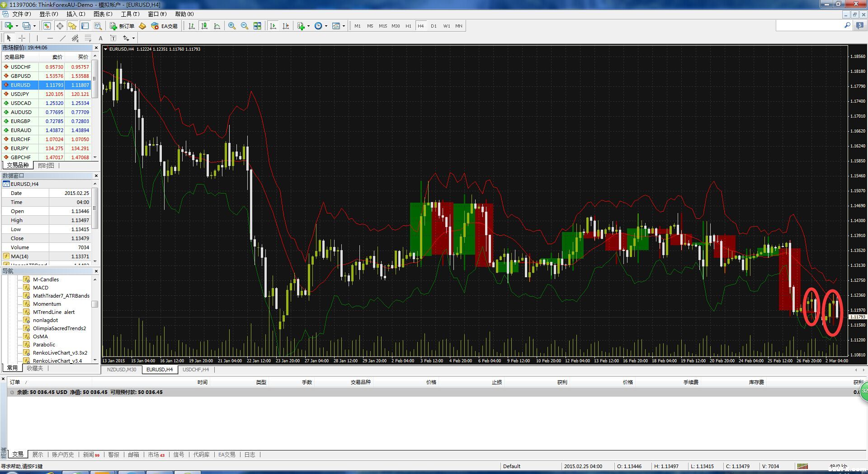Click the Zoom Out magnifier icon
The image size is (868, 474).
coord(245,26)
